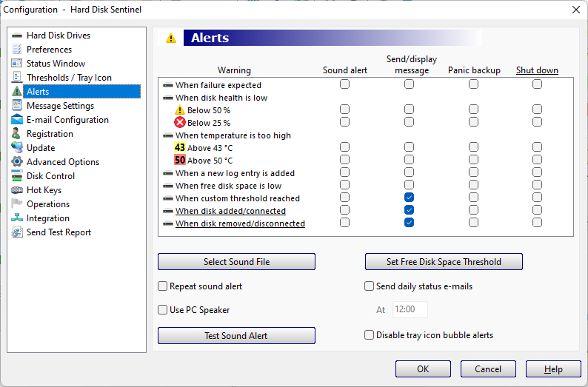Click the Message Settings icon
Image resolution: width=588 pixels, height=387 pixels.
[x=17, y=105]
